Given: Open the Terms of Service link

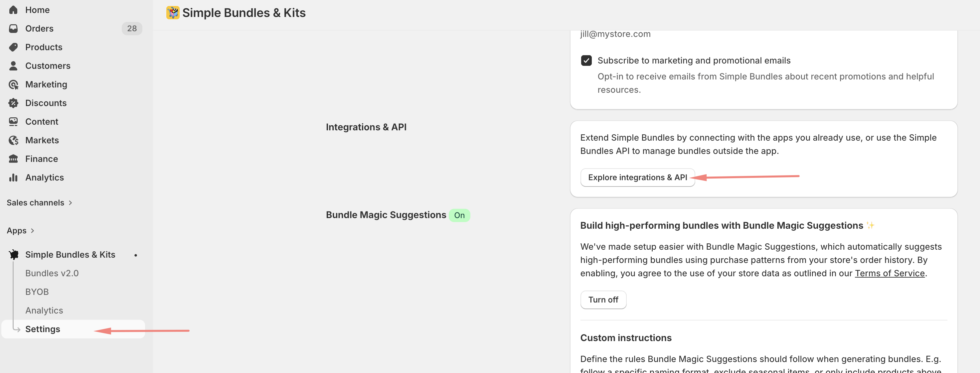Looking at the screenshot, I should [x=889, y=273].
